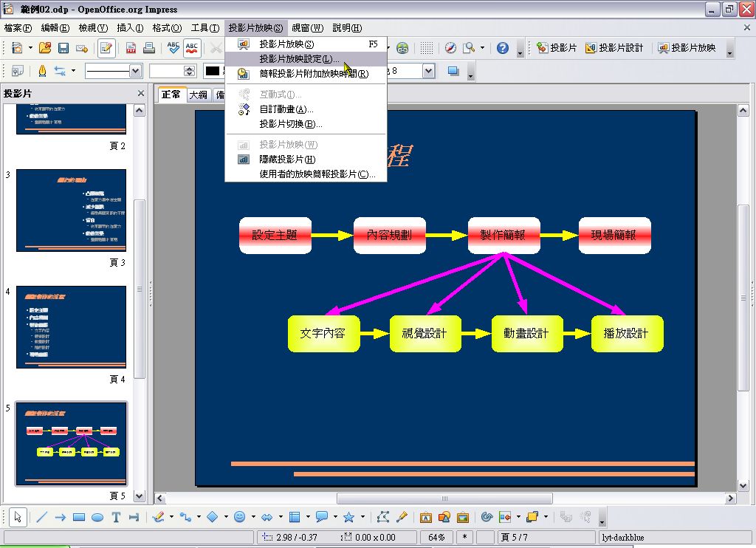
Task: Toggle AutoSpellcheck icon
Action: (x=192, y=48)
